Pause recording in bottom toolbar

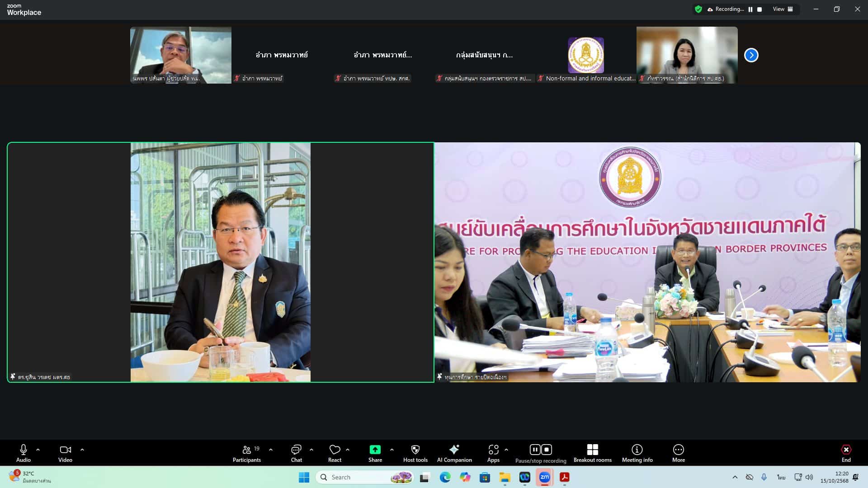pyautogui.click(x=535, y=450)
